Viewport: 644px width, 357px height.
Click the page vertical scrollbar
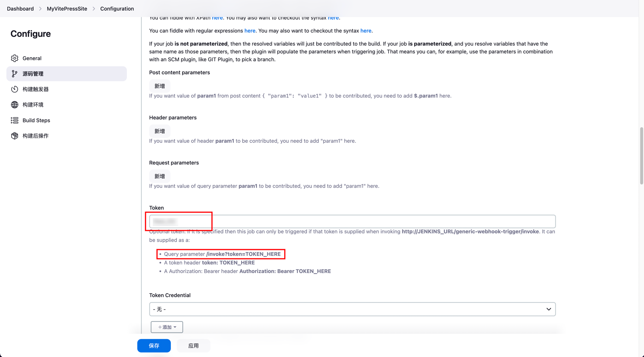coord(641,156)
